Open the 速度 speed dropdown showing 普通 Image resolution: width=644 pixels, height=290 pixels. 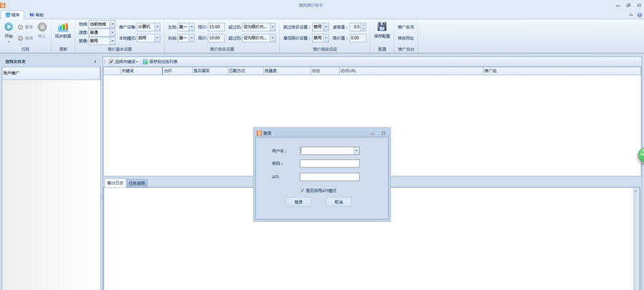pos(112,32)
